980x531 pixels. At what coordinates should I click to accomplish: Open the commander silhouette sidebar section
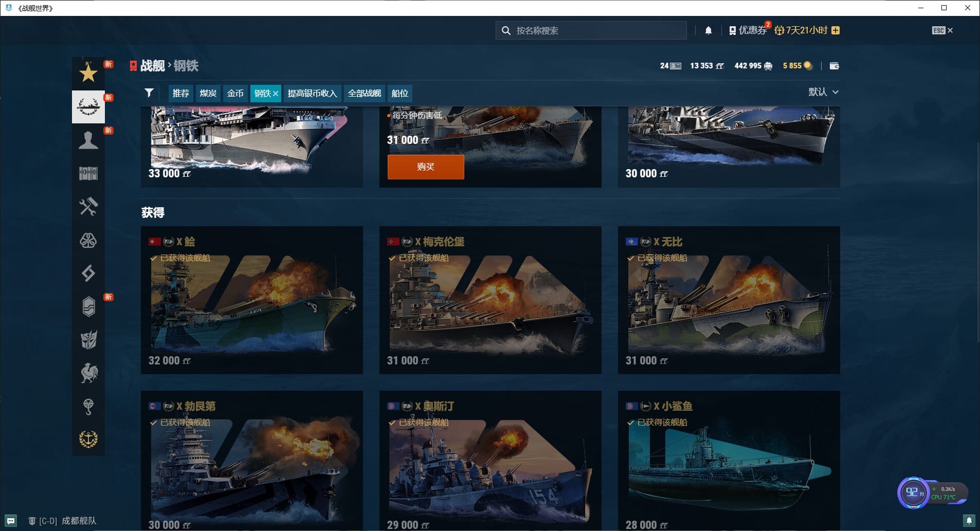pyautogui.click(x=88, y=140)
